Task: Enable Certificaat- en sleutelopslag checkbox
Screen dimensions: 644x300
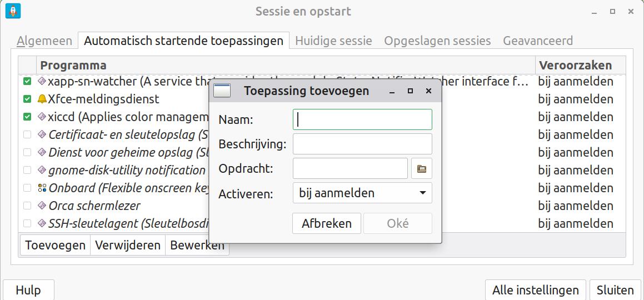Action: pyautogui.click(x=27, y=134)
